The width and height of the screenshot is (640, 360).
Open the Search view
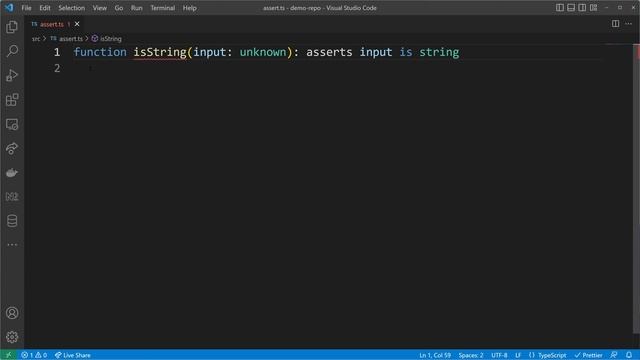[12, 51]
